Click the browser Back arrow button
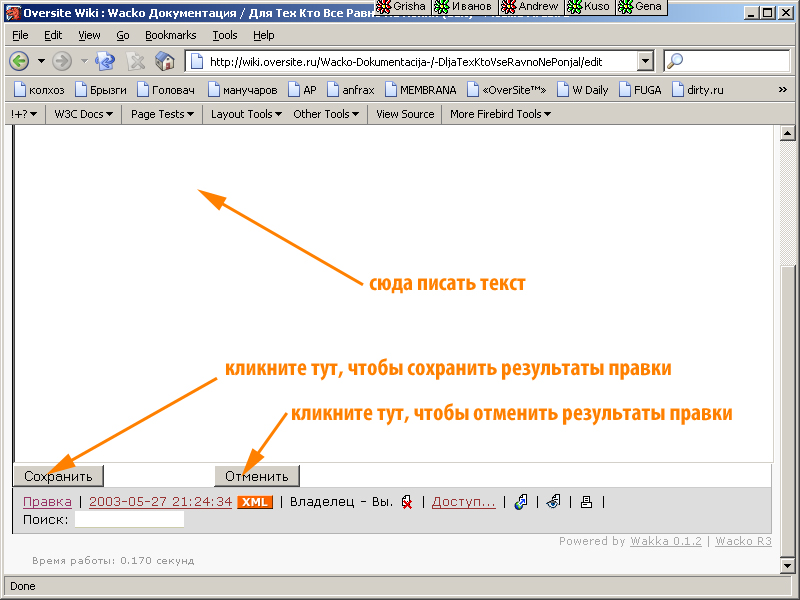Screen dimensions: 800x600 pos(18,61)
